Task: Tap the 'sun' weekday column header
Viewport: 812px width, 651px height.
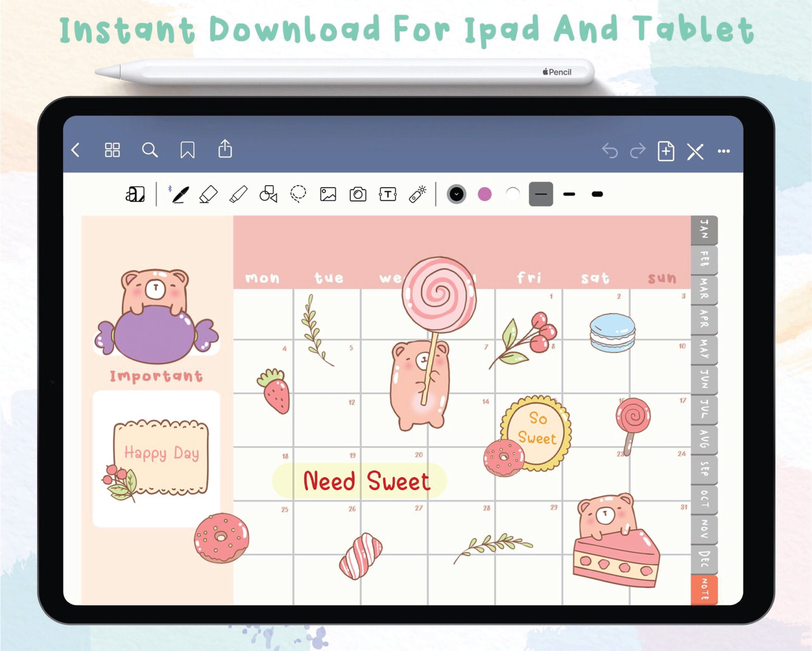Action: pos(662,279)
